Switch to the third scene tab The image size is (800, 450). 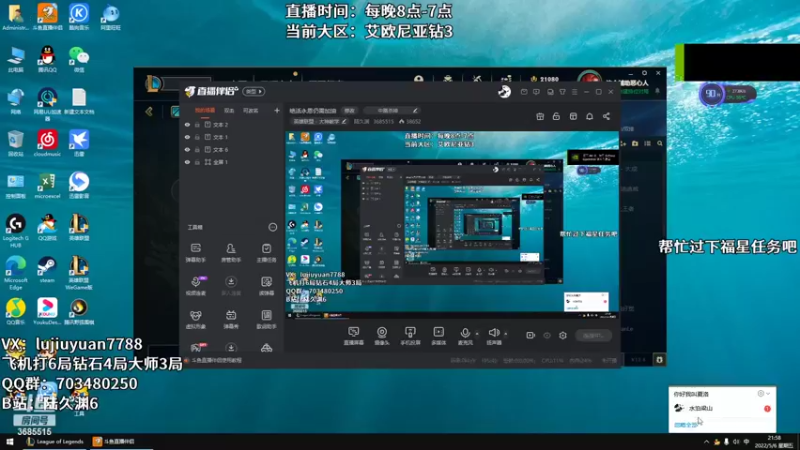pyautogui.click(x=251, y=111)
